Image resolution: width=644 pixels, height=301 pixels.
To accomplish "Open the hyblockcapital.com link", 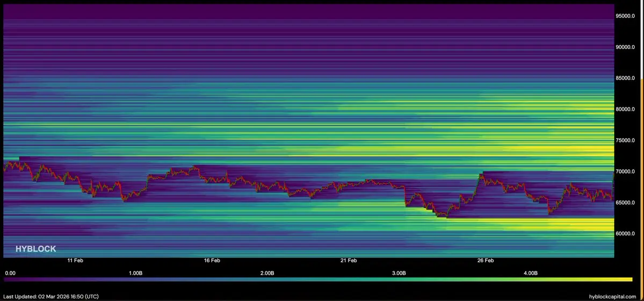I will pos(613,297).
